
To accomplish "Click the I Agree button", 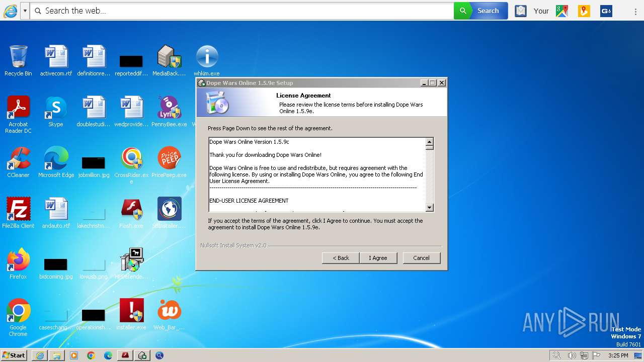I will click(378, 258).
